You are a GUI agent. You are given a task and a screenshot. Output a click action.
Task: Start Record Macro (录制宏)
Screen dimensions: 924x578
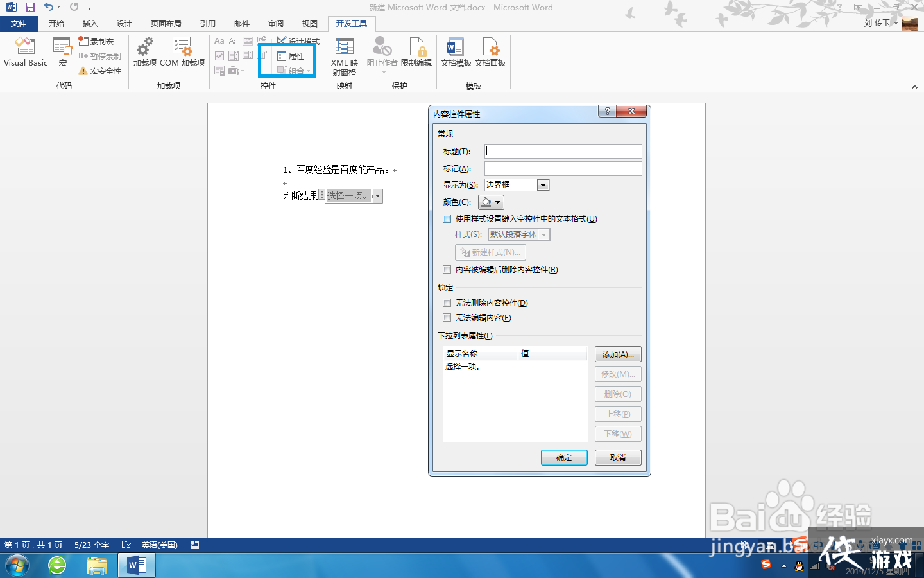(x=96, y=41)
